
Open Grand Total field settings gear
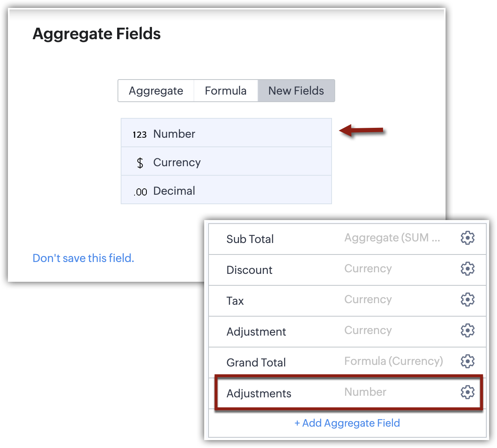point(467,361)
